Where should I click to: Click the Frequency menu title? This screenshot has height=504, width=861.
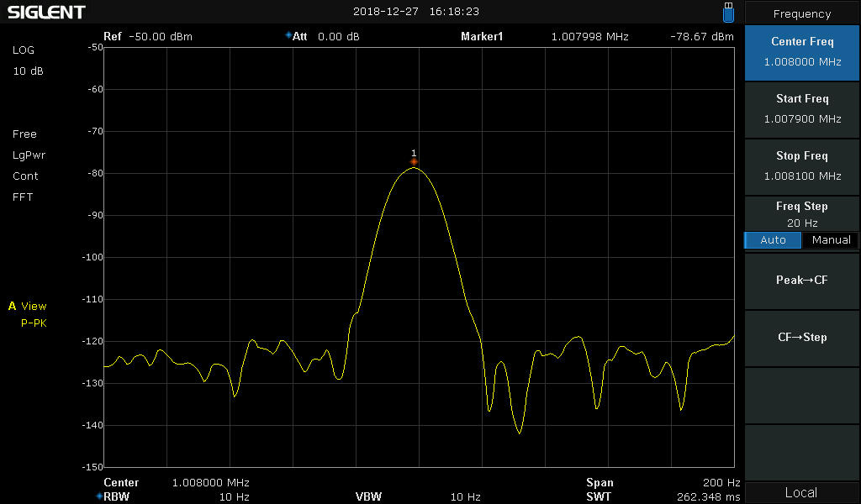point(802,13)
